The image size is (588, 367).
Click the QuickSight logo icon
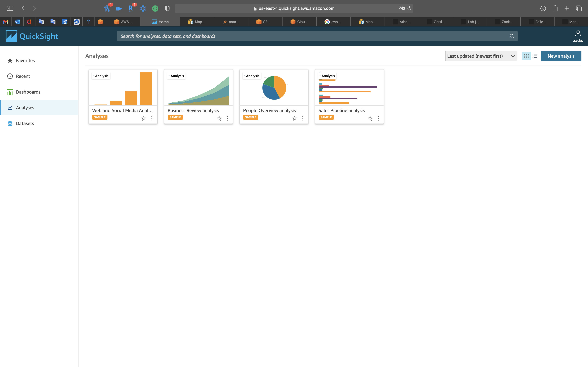click(x=11, y=36)
